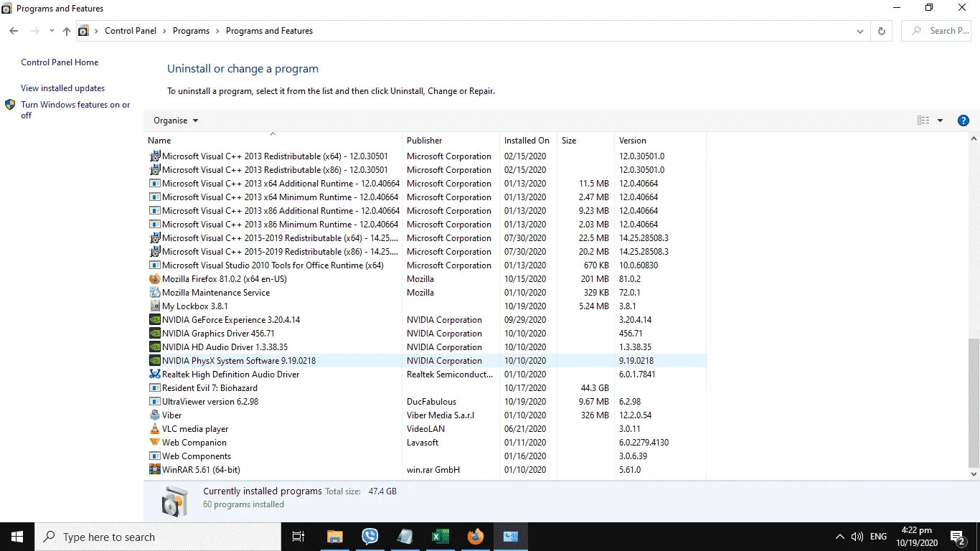The width and height of the screenshot is (980, 551).
Task: Open the volume control in system tray
Action: (x=857, y=537)
